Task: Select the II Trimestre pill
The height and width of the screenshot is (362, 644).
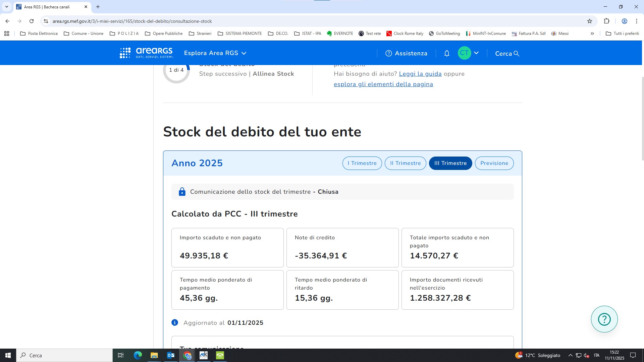Action: point(405,163)
